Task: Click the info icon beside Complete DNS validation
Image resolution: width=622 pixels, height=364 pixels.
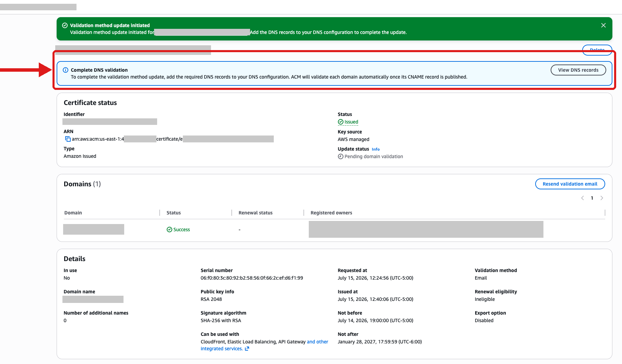Action: pyautogui.click(x=66, y=70)
